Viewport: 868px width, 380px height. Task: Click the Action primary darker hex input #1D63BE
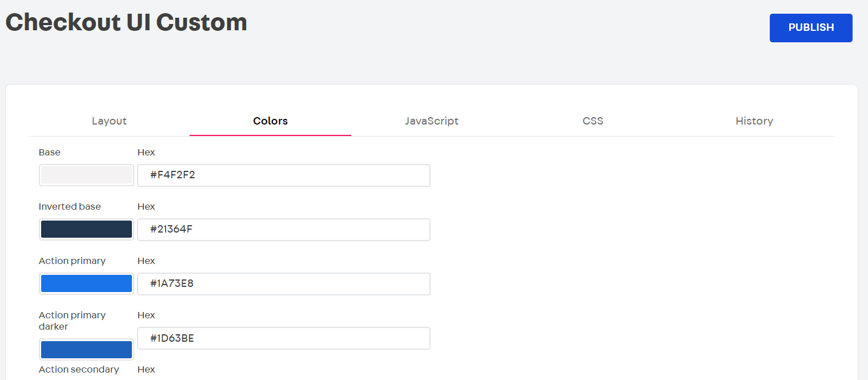(x=284, y=338)
